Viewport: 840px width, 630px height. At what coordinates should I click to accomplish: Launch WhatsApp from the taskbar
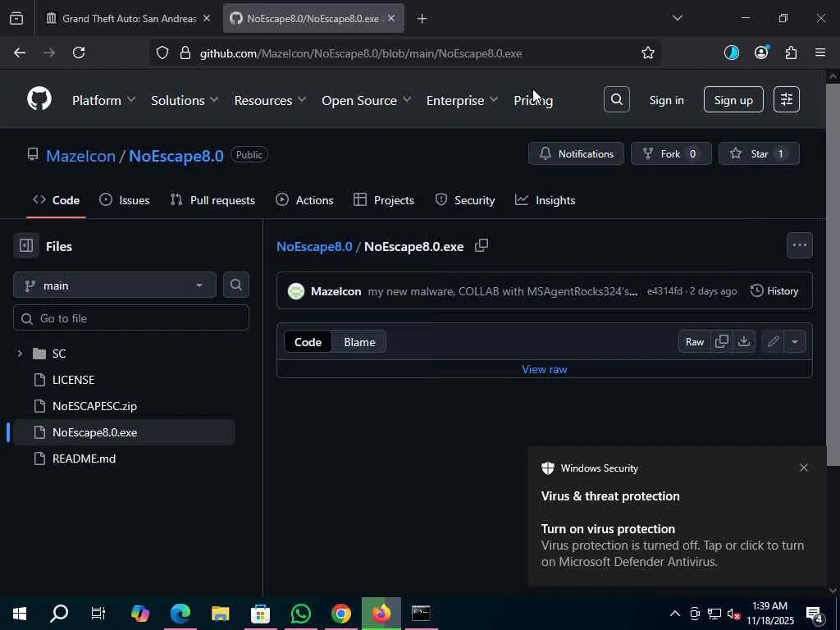pos(300,614)
